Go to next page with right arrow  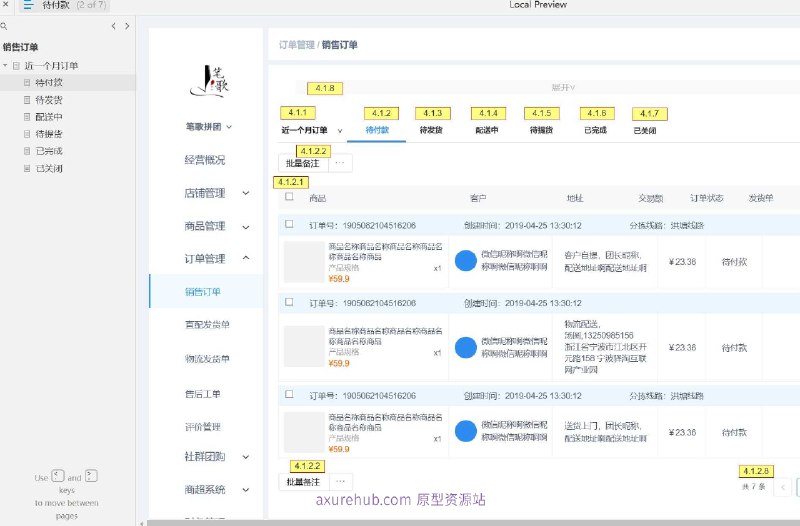tap(127, 26)
